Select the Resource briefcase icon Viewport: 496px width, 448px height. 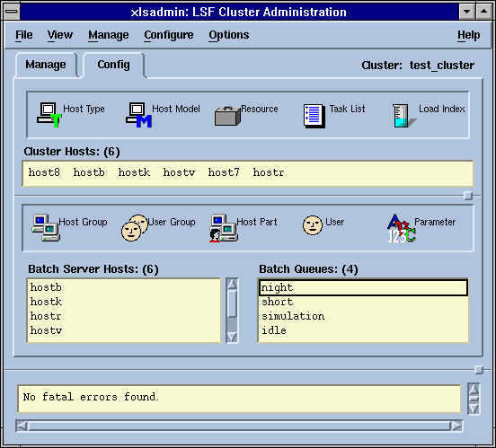coord(227,116)
